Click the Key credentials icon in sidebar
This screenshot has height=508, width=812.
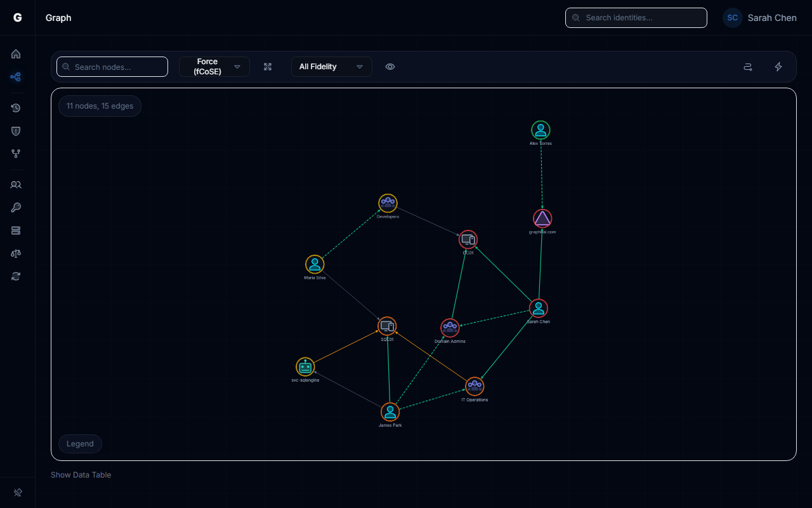(x=16, y=208)
